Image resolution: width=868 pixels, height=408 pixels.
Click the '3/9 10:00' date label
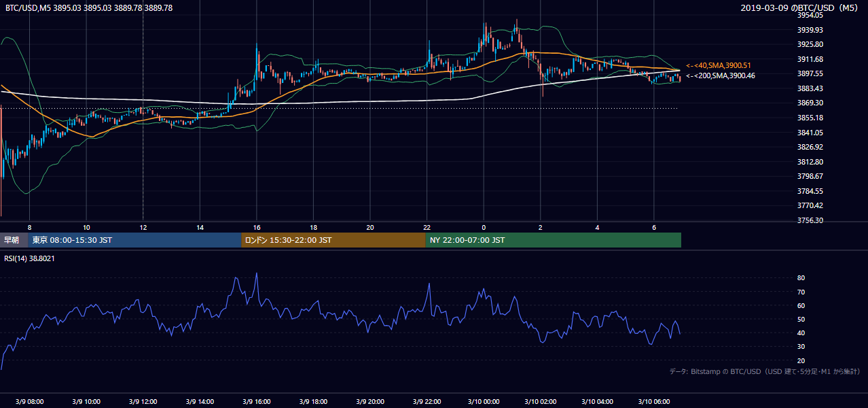pyautogui.click(x=86, y=402)
